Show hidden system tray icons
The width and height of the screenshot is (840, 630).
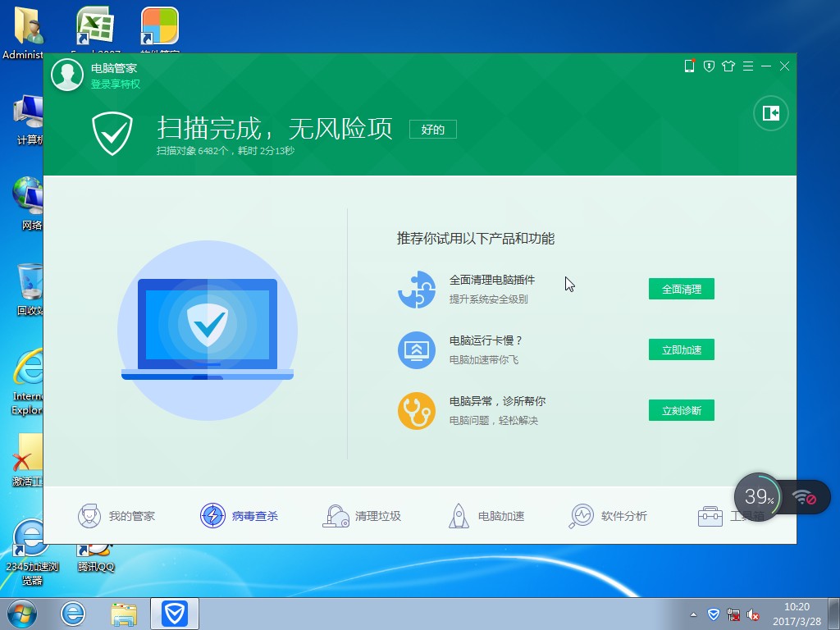coord(693,614)
